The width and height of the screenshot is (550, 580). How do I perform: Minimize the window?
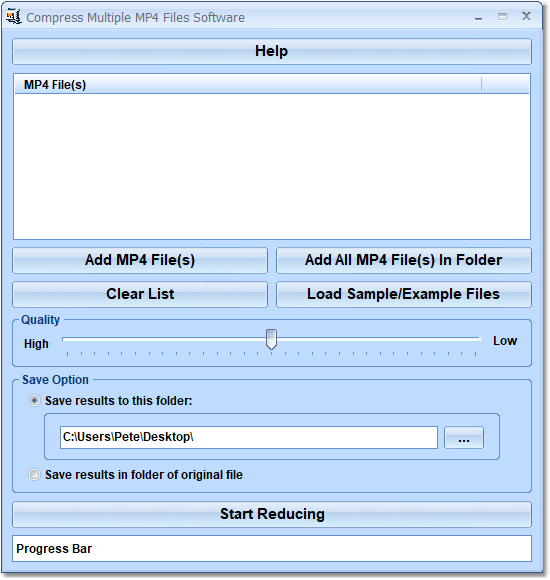click(479, 17)
